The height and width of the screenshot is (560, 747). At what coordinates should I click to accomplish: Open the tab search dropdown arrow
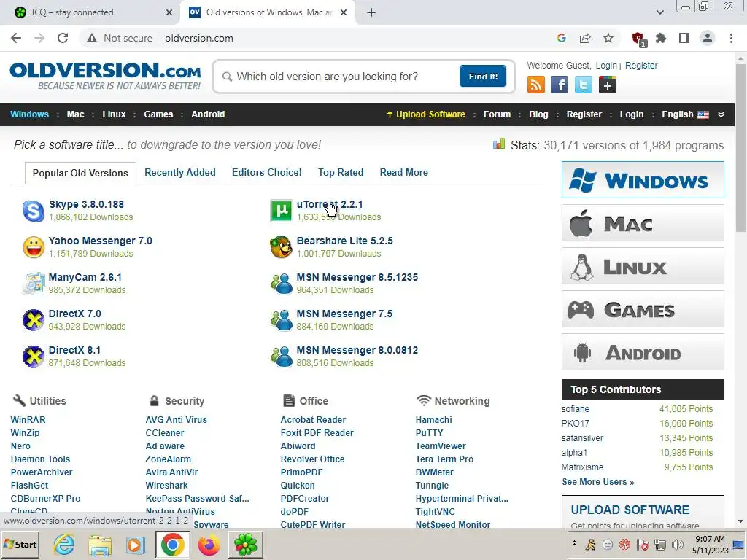coord(659,12)
